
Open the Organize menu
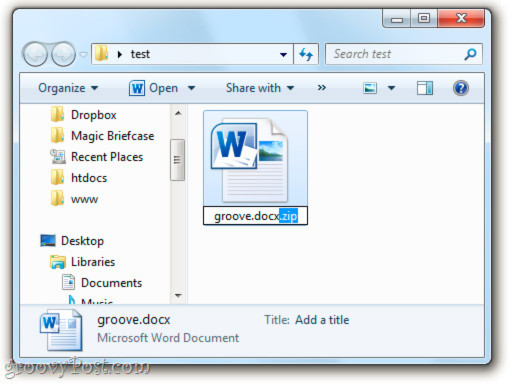pos(68,88)
